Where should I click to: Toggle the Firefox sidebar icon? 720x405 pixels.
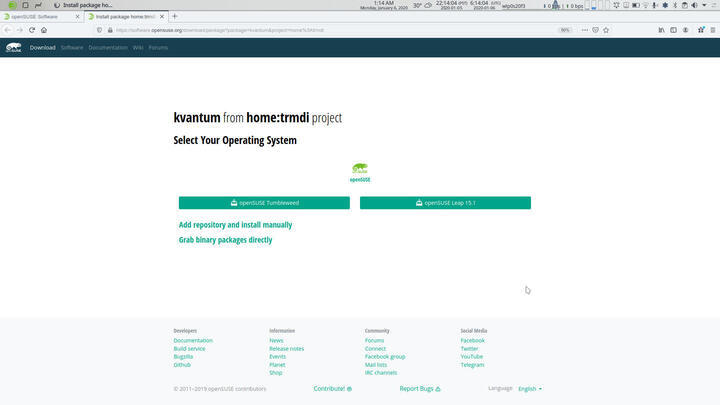coord(673,30)
